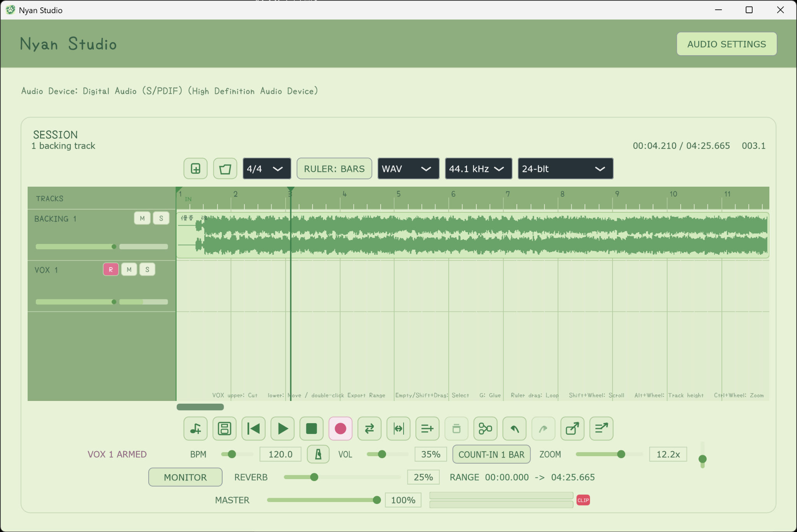797x532 pixels.
Task: Click the redo arrow icon
Action: tap(543, 429)
